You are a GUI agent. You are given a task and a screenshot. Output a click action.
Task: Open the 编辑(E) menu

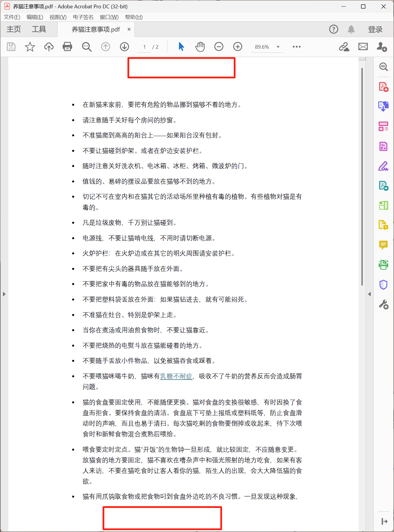35,17
